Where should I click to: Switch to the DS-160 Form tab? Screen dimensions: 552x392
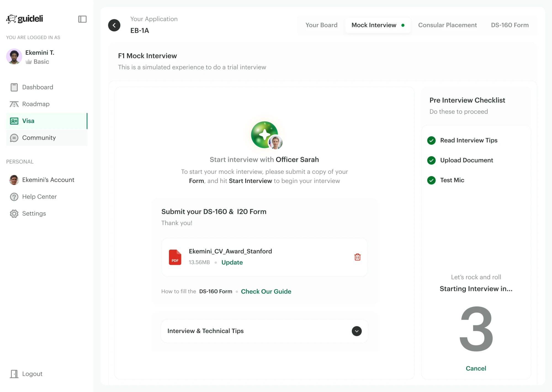[x=510, y=25]
